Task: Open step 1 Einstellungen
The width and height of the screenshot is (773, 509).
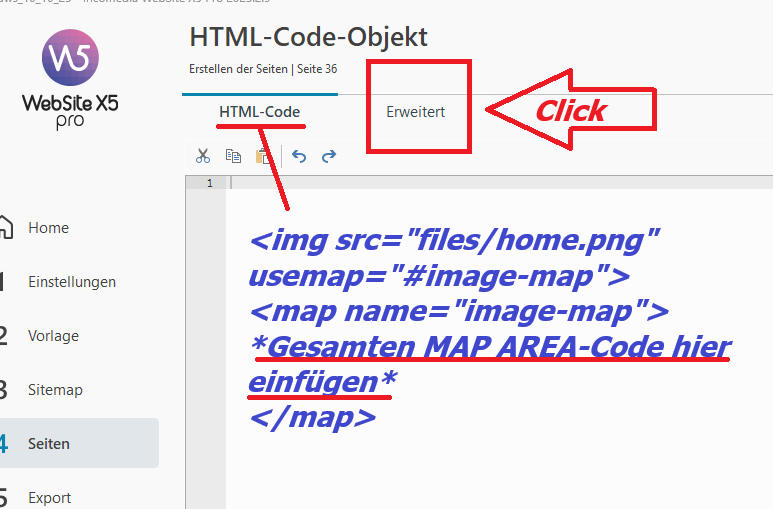Action: click(x=71, y=282)
